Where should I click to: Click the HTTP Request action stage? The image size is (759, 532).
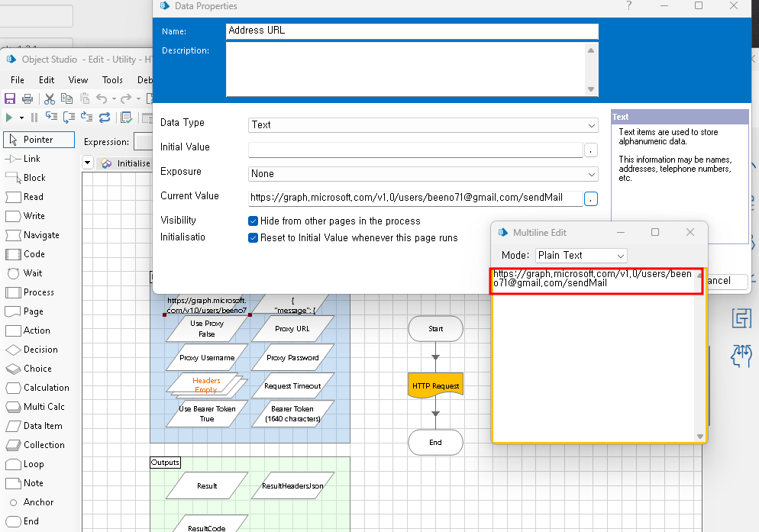(435, 385)
